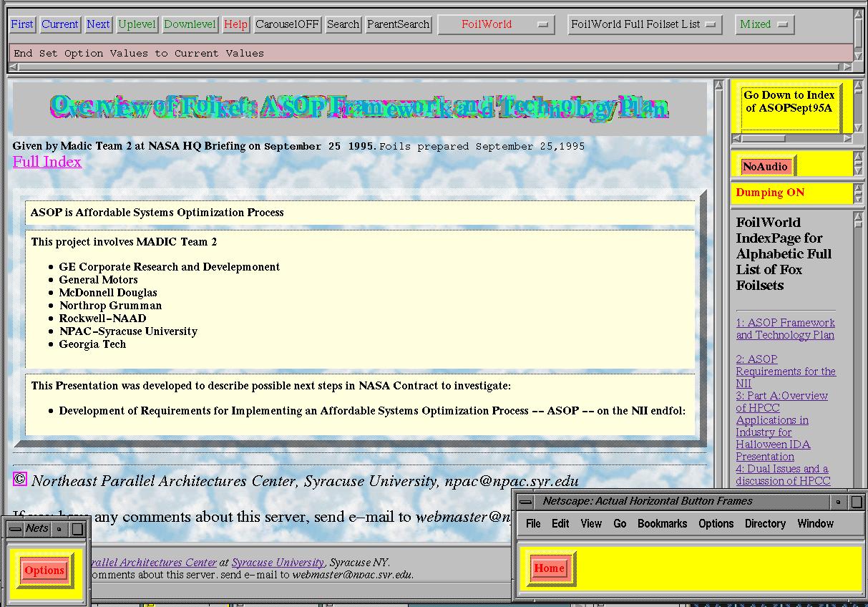Click the 'Overview of Foilset' page title
The height and width of the screenshot is (607, 868).
coord(359,107)
